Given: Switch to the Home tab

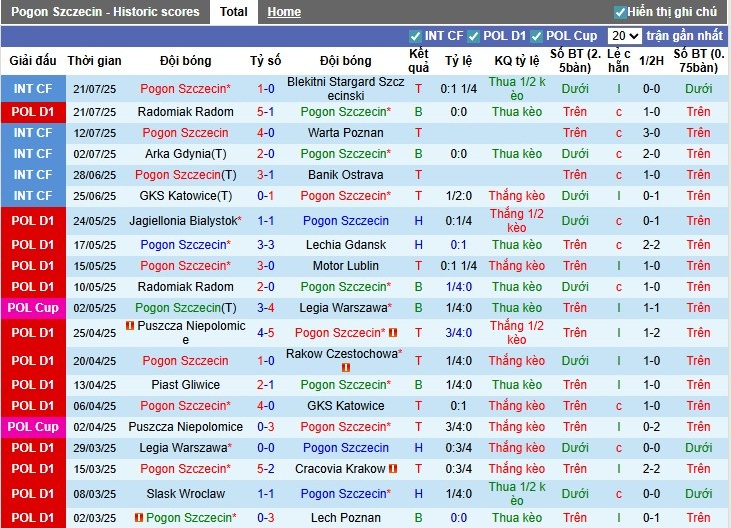Looking at the screenshot, I should [x=284, y=12].
